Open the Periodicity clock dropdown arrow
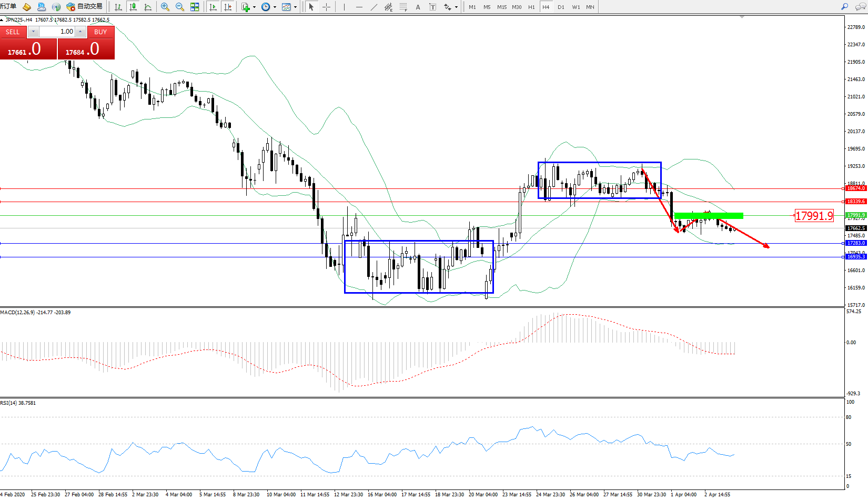Screen dimensions: 868x500 [275, 7]
